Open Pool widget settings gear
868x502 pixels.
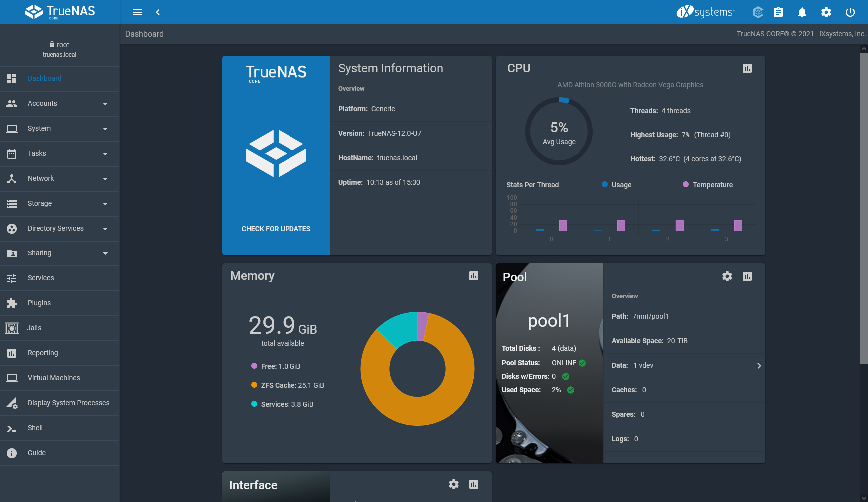point(727,276)
